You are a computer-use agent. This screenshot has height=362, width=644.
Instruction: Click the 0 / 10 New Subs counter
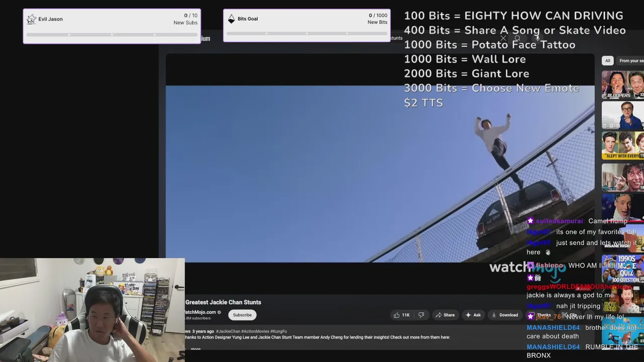[x=186, y=19]
